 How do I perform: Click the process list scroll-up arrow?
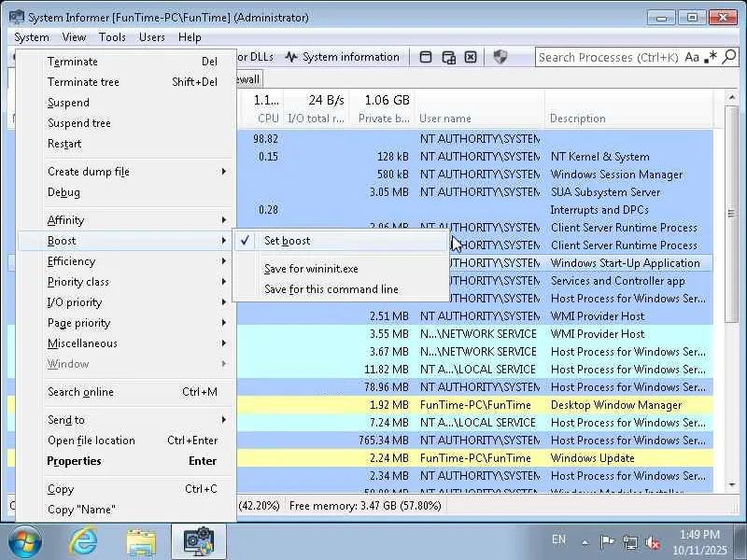tap(732, 97)
